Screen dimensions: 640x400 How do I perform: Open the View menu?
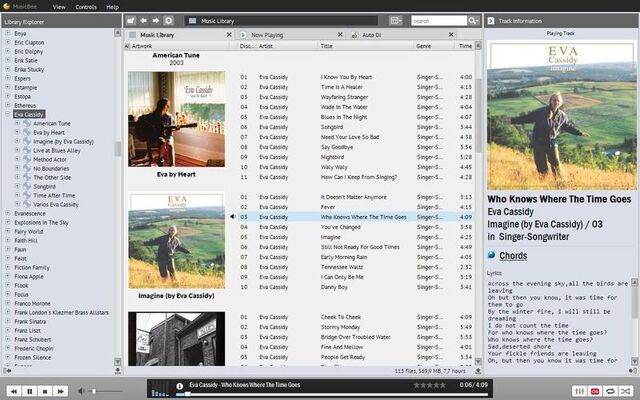coord(59,7)
